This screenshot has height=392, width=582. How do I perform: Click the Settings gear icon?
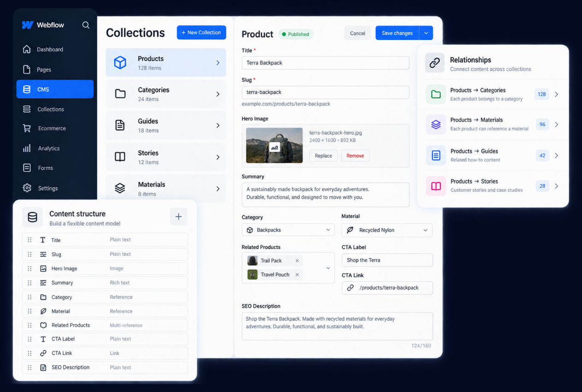(27, 188)
